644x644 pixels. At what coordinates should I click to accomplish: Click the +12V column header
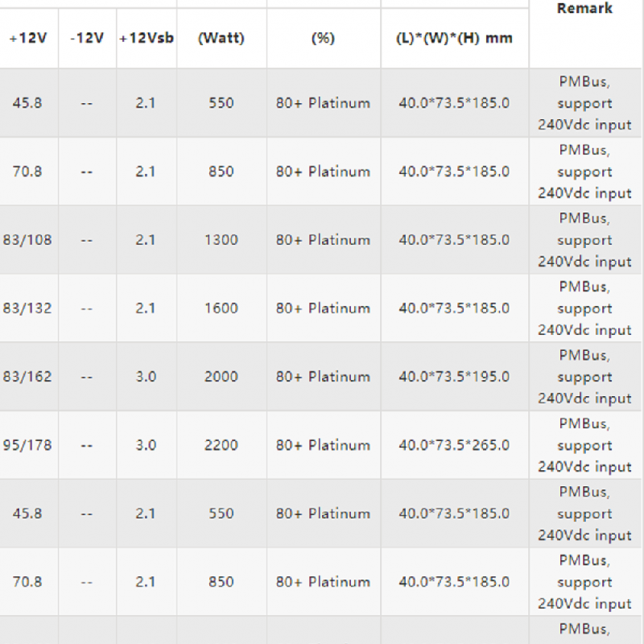[28, 38]
